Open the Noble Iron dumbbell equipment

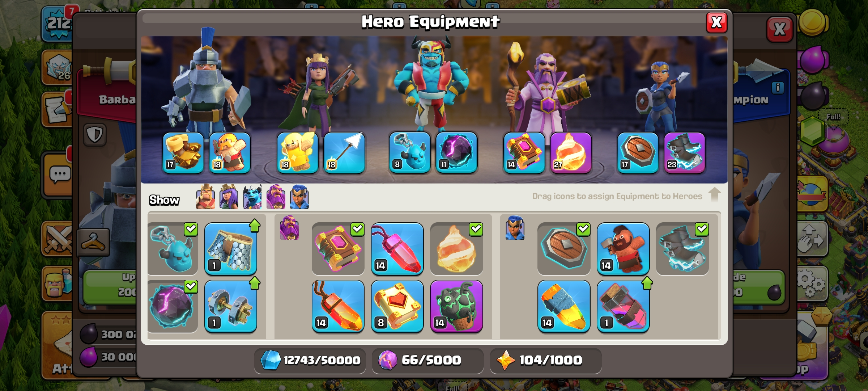tap(231, 306)
